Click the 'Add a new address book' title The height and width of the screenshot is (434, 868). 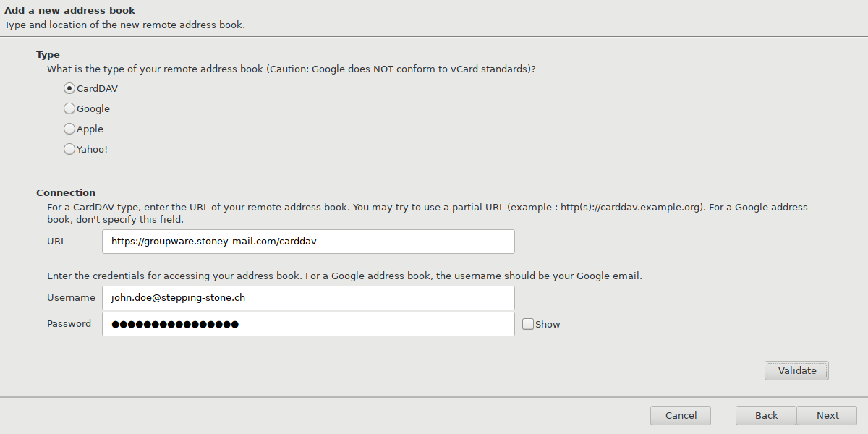click(69, 11)
